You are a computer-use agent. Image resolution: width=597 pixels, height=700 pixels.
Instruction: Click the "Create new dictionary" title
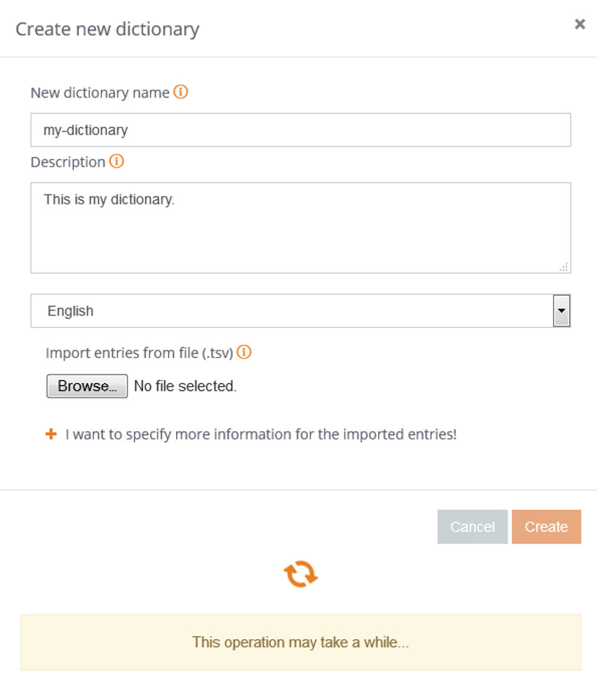tap(107, 29)
